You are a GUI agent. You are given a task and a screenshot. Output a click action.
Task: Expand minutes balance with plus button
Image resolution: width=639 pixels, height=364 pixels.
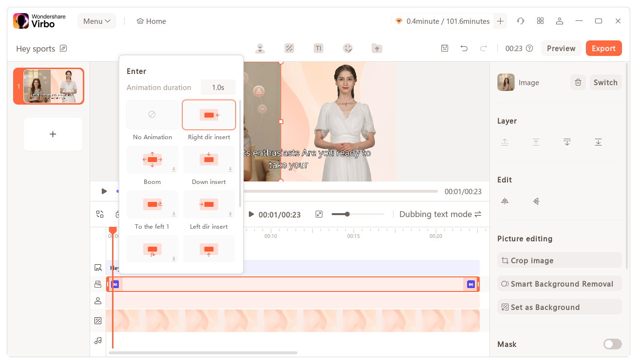coord(500,21)
